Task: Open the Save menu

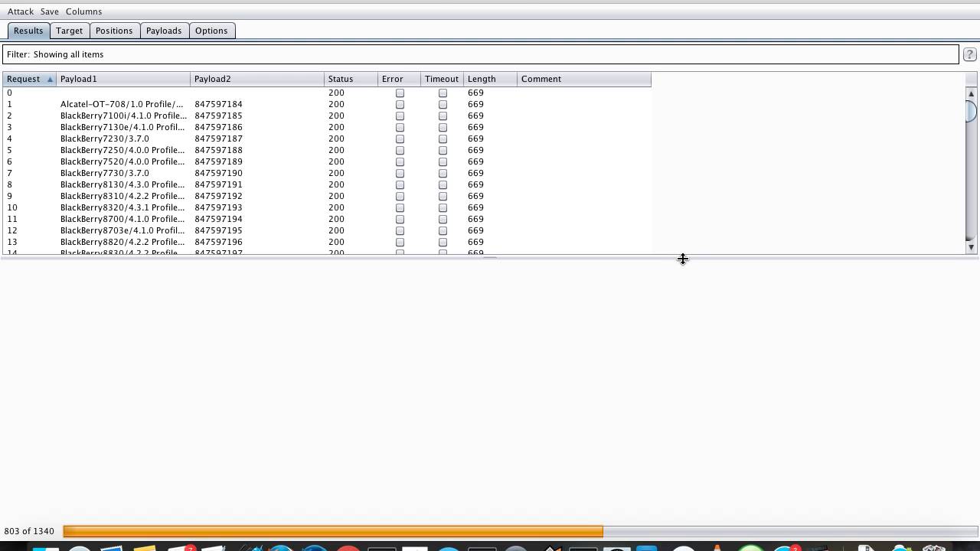Action: (49, 11)
